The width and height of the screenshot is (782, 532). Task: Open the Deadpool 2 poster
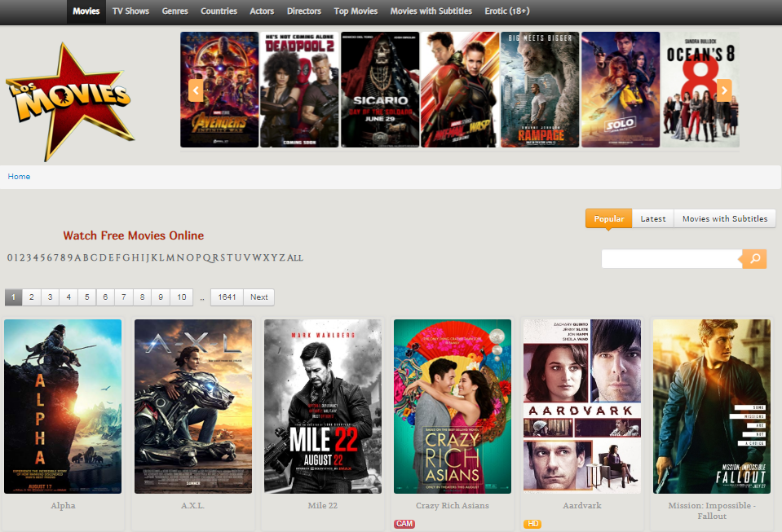(299, 90)
